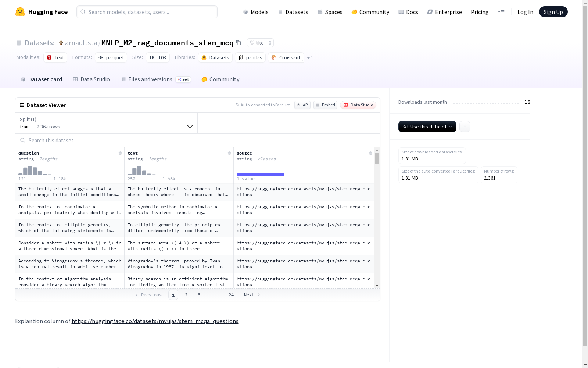
Task: Open Docs in top navigation
Action: click(x=408, y=12)
